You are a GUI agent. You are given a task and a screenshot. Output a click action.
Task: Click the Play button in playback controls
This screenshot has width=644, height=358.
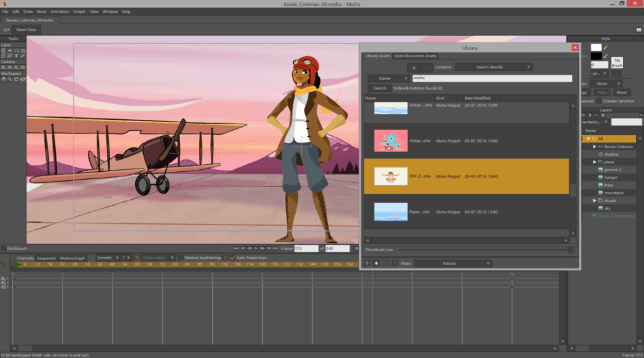(x=256, y=248)
